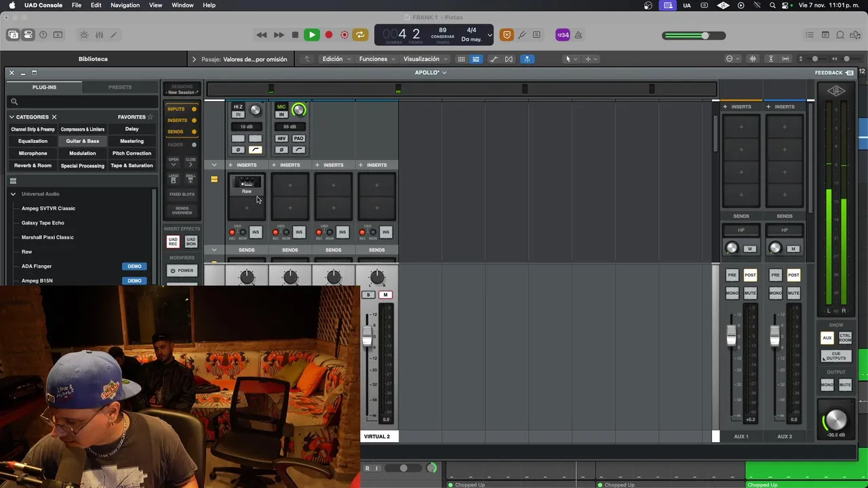The height and width of the screenshot is (488, 868).
Task: Open the Editors pencil icon
Action: pyautogui.click(x=114, y=35)
